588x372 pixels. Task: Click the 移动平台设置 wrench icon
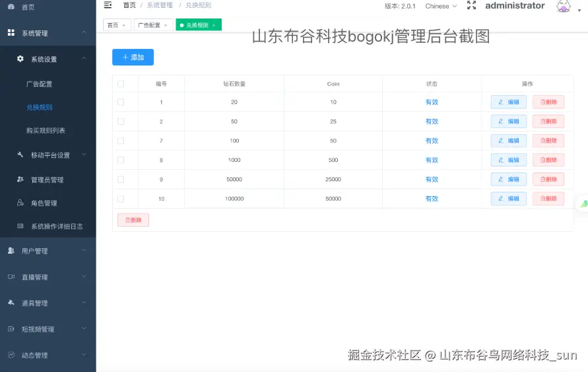[x=20, y=154]
